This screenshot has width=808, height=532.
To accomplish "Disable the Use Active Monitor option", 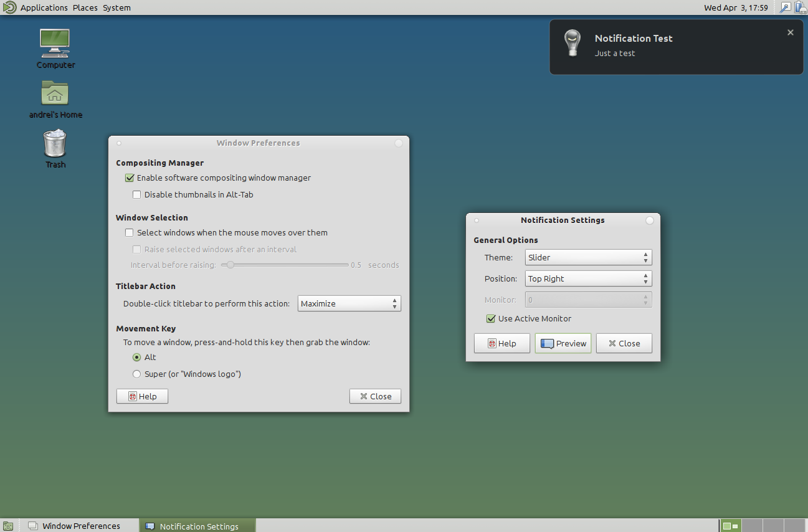I will click(491, 318).
